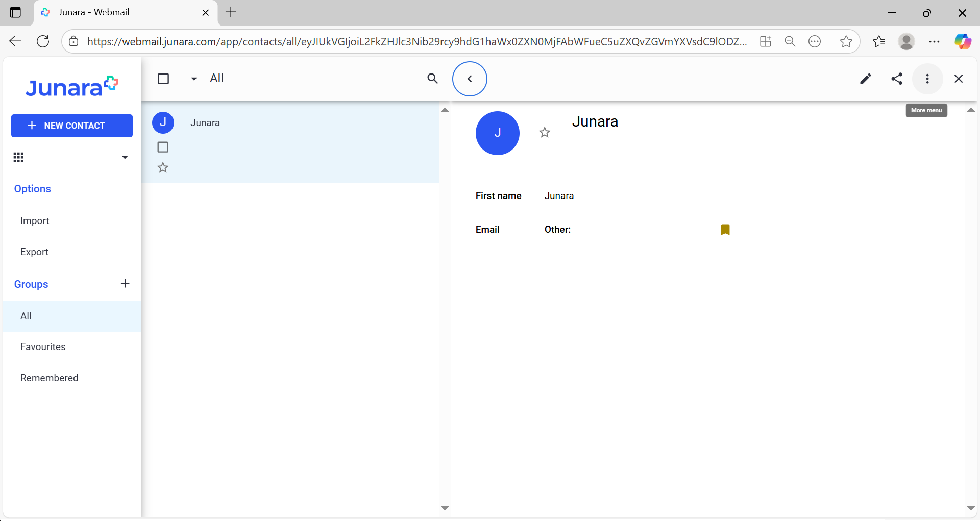Screen dimensions: 980x521
Task: Click the 'Other:' email label
Action: pos(557,230)
